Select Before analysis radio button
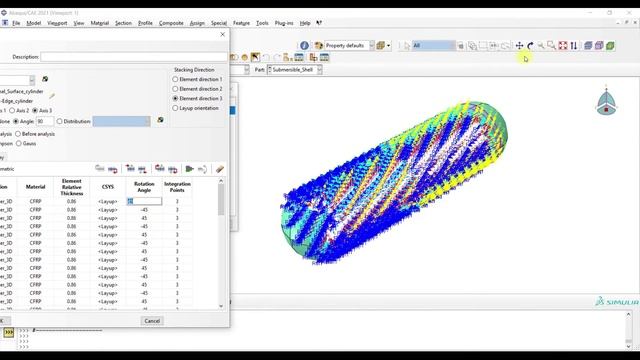Image resolution: width=640 pixels, height=360 pixels. pyautogui.click(x=18, y=134)
